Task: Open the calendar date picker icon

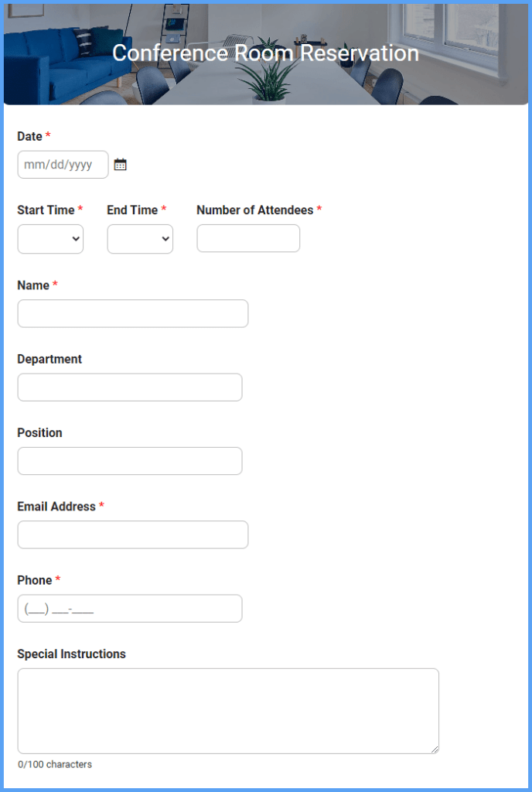Action: tap(120, 165)
